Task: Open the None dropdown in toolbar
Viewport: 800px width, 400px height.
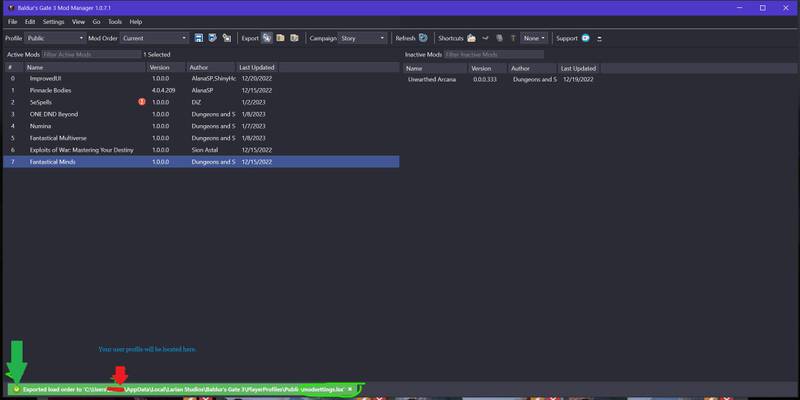Action: [x=534, y=38]
